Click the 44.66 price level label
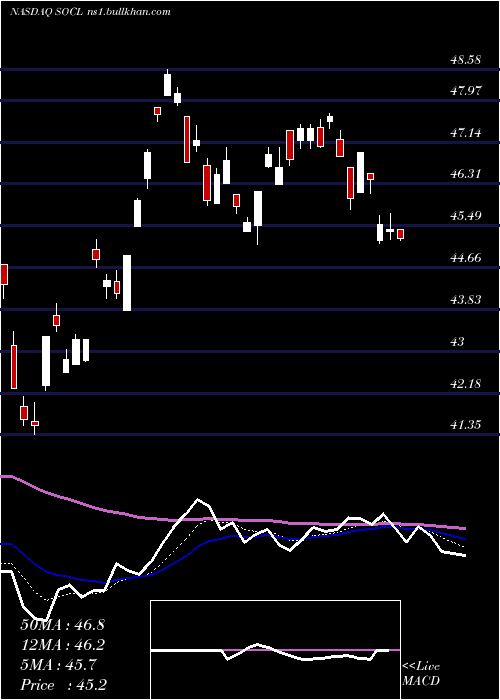The height and width of the screenshot is (700, 500). click(466, 258)
